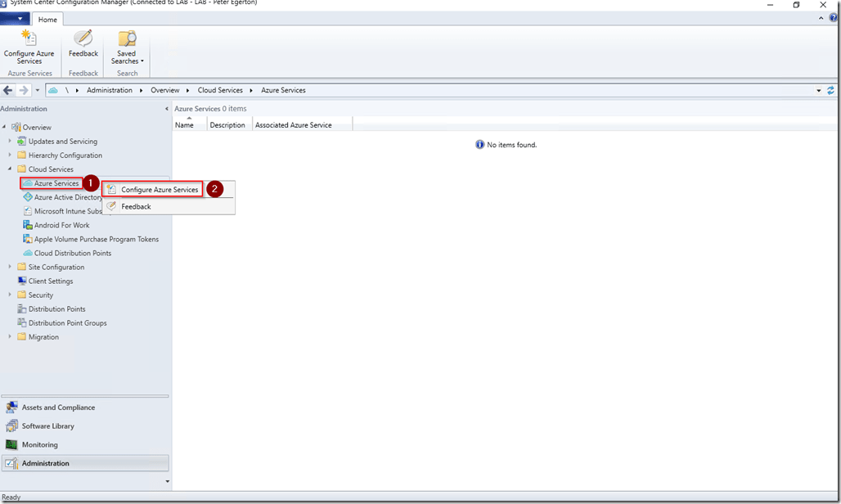This screenshot has width=841, height=504.
Task: Choose Feedback from the context menu
Action: pyautogui.click(x=136, y=207)
